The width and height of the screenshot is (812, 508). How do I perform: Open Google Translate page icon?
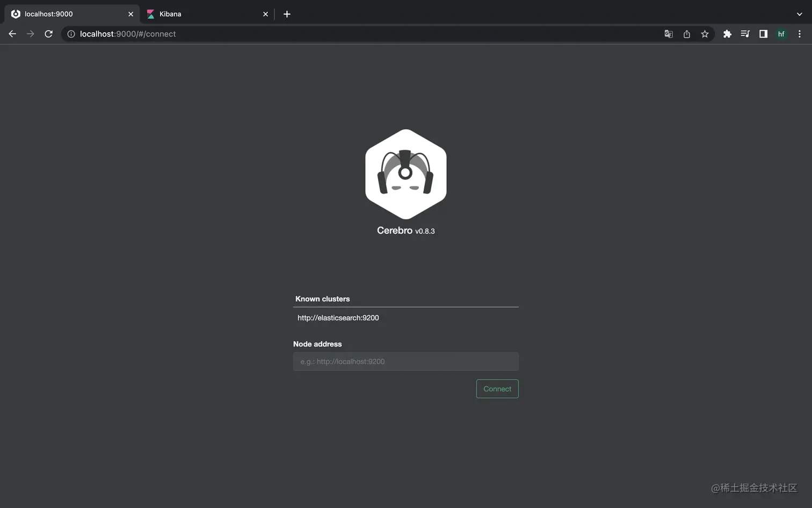669,34
